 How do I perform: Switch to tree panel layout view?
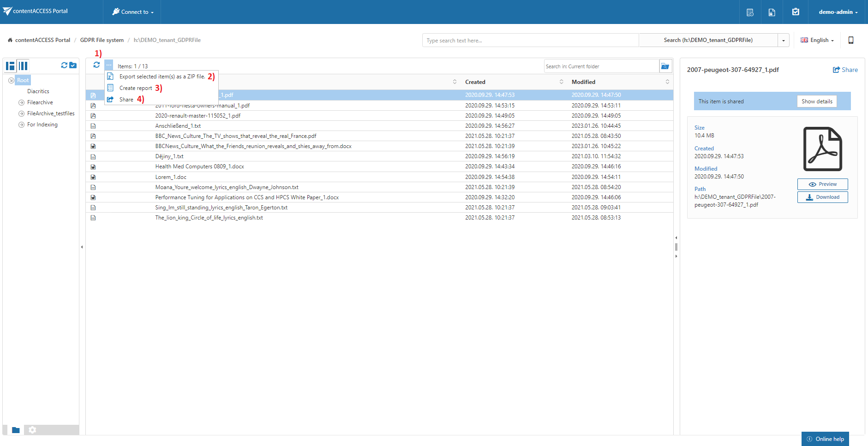coord(10,66)
